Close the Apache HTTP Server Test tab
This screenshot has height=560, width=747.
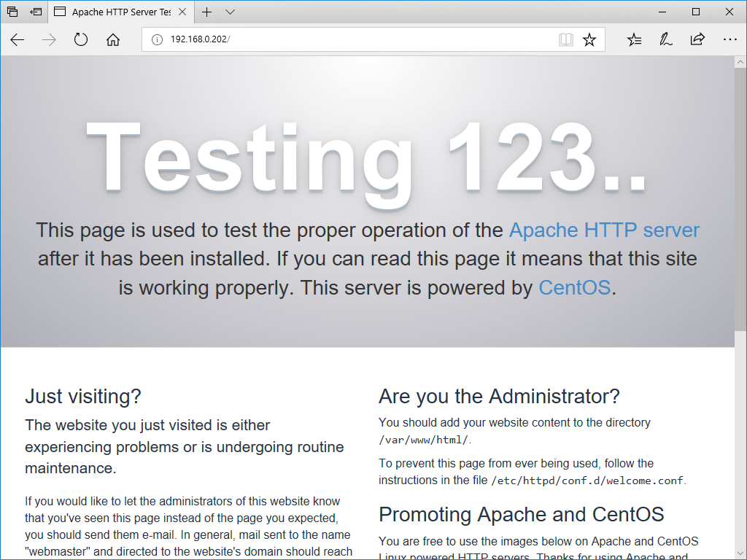pyautogui.click(x=182, y=12)
